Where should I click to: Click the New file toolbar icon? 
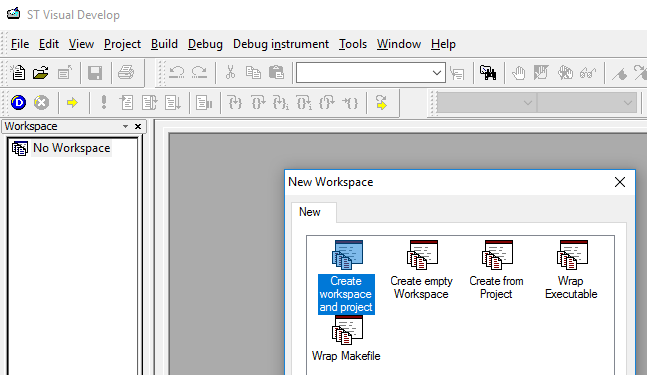click(x=18, y=73)
